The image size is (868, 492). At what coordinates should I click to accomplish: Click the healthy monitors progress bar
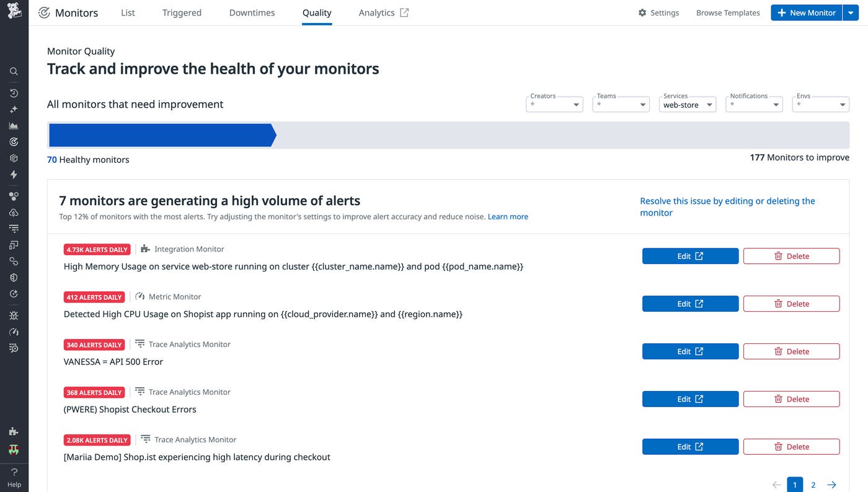coord(161,135)
